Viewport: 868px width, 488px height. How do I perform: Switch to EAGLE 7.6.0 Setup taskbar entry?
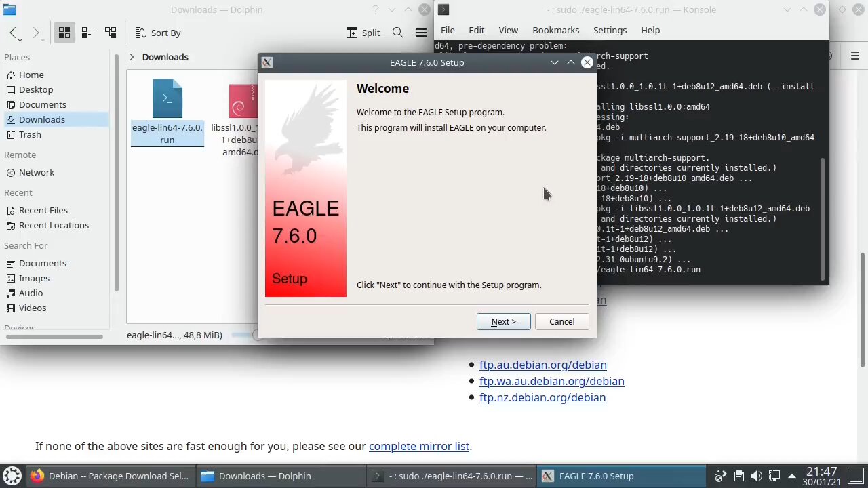621,476
